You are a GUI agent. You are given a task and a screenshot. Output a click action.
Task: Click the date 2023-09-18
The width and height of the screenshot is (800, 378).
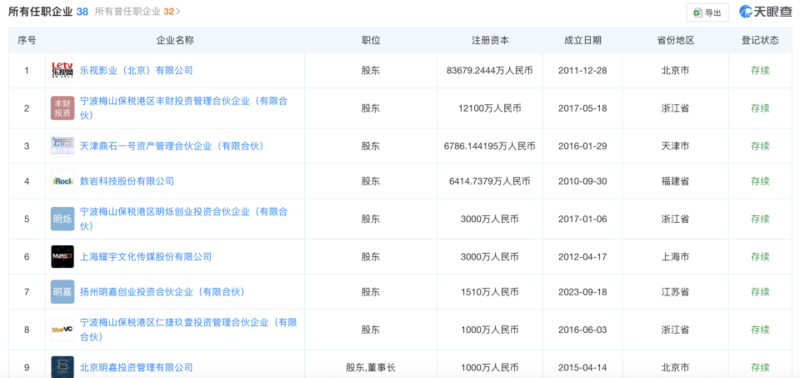[x=583, y=292]
